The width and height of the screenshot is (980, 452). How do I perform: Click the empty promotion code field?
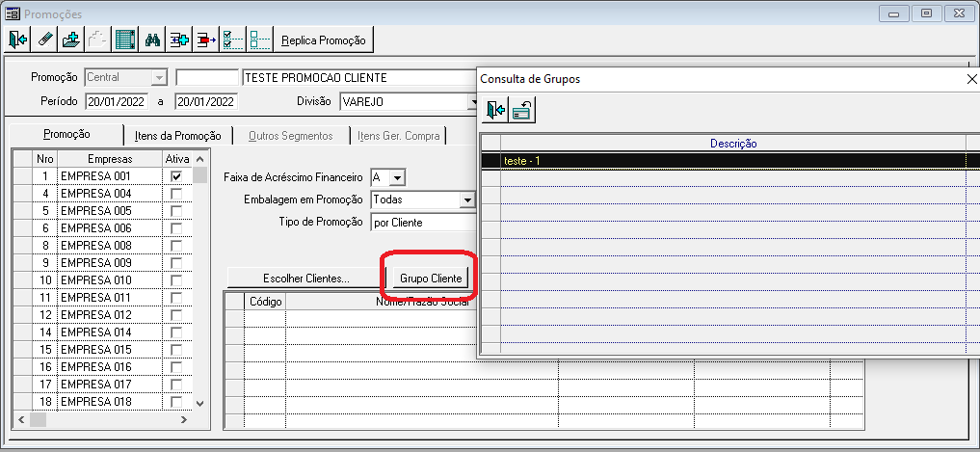click(207, 77)
